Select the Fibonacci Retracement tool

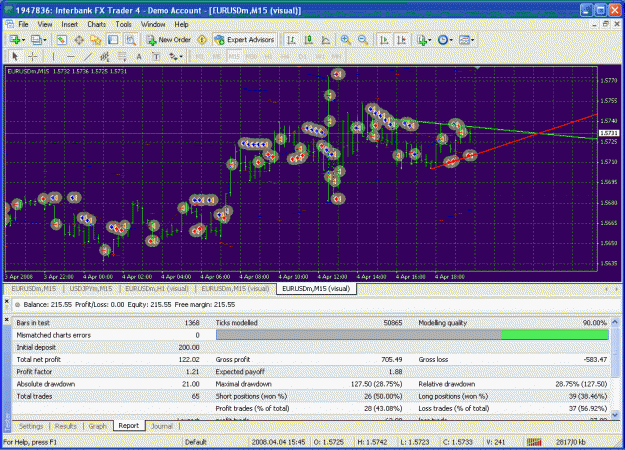(x=122, y=57)
